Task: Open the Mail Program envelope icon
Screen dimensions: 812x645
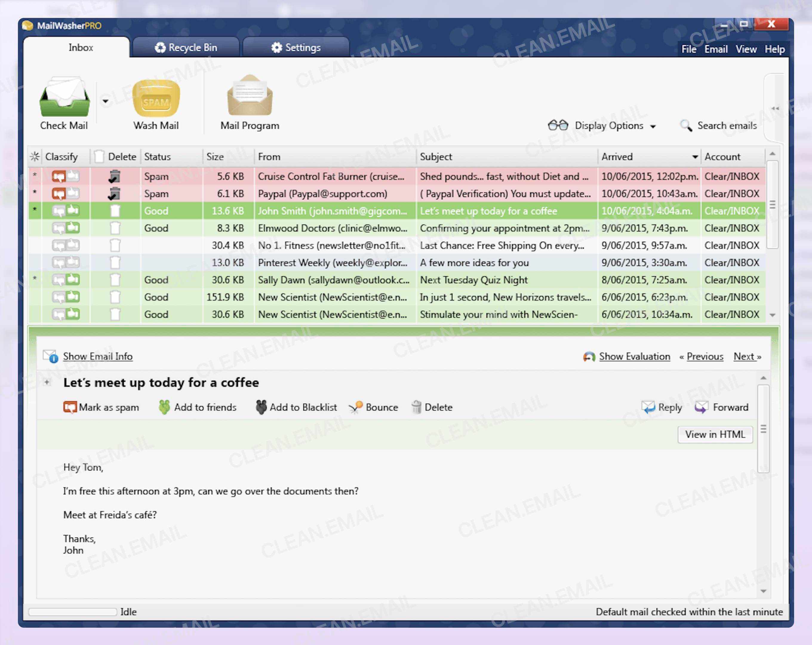Action: (x=250, y=95)
